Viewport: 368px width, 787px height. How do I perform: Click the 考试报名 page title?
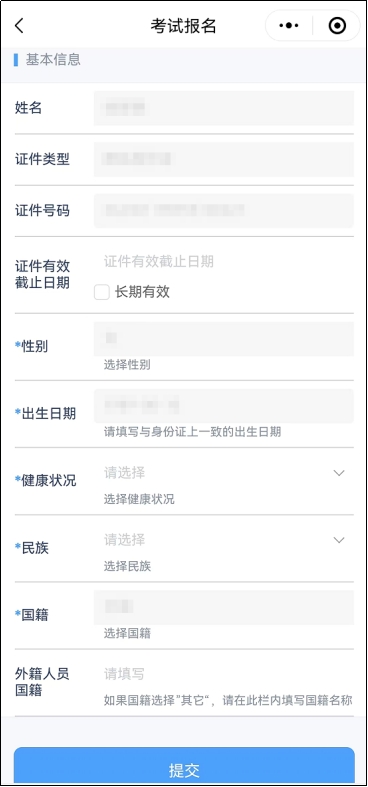183,26
